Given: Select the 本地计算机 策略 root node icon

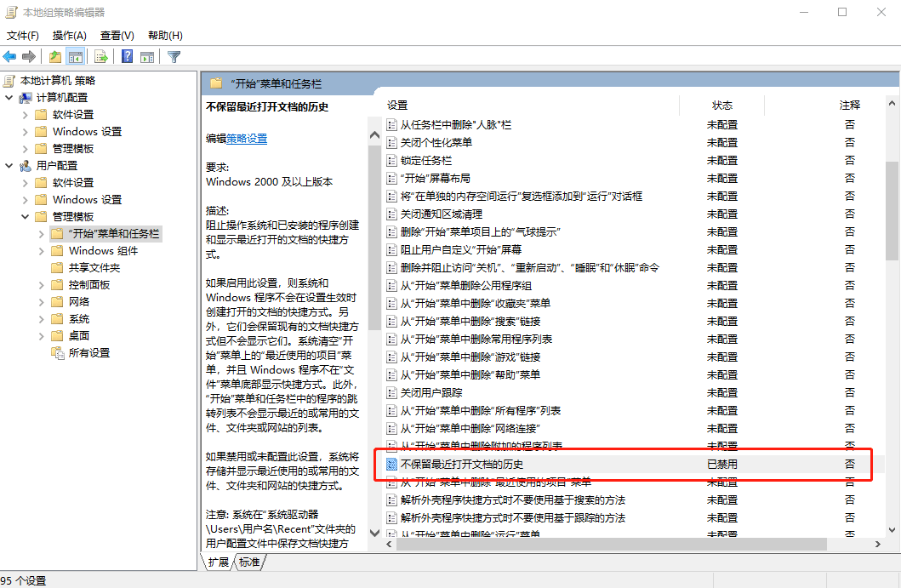Looking at the screenshot, I should pyautogui.click(x=9, y=81).
